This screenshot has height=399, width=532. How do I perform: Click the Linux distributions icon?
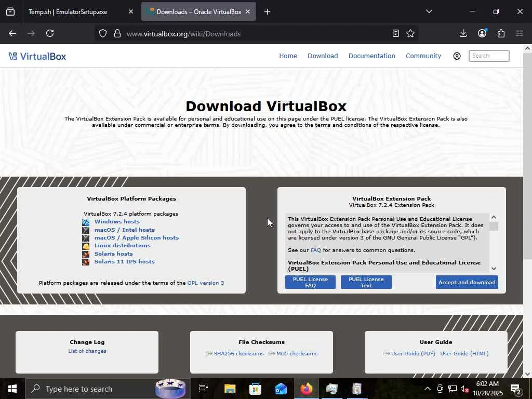coord(86,246)
